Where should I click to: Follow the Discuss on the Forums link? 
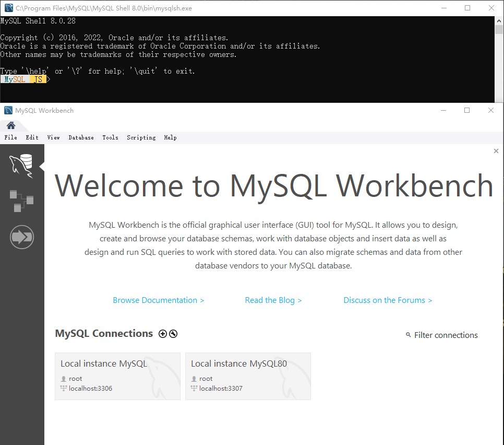pyautogui.click(x=388, y=300)
